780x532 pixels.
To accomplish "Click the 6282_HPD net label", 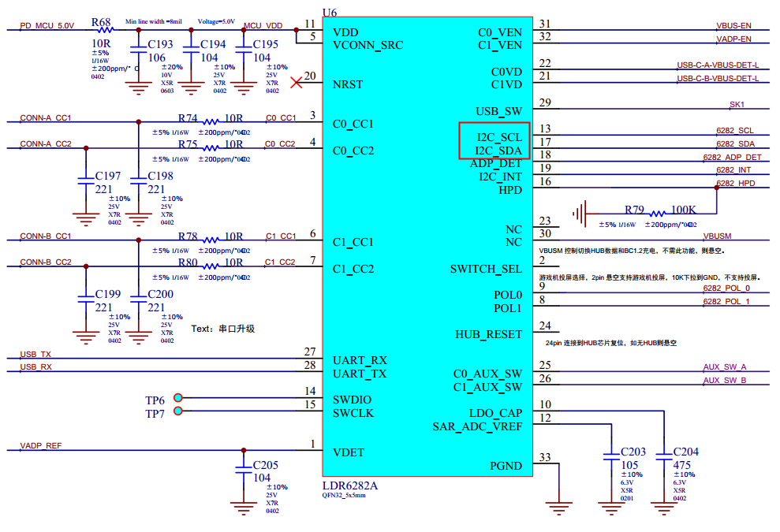I will [734, 183].
